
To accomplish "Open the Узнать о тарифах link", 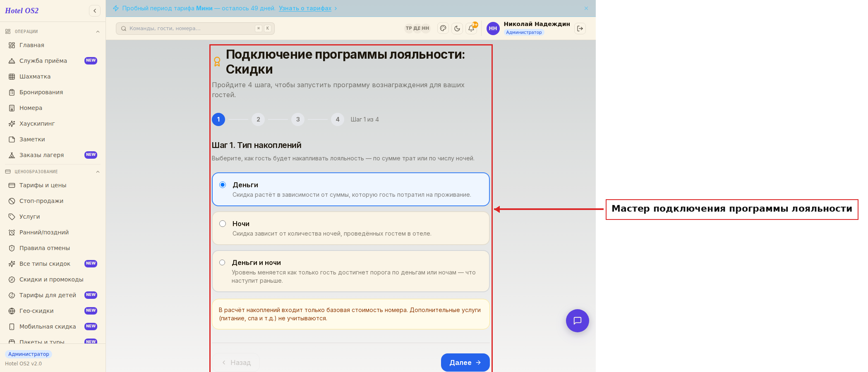I will (305, 8).
